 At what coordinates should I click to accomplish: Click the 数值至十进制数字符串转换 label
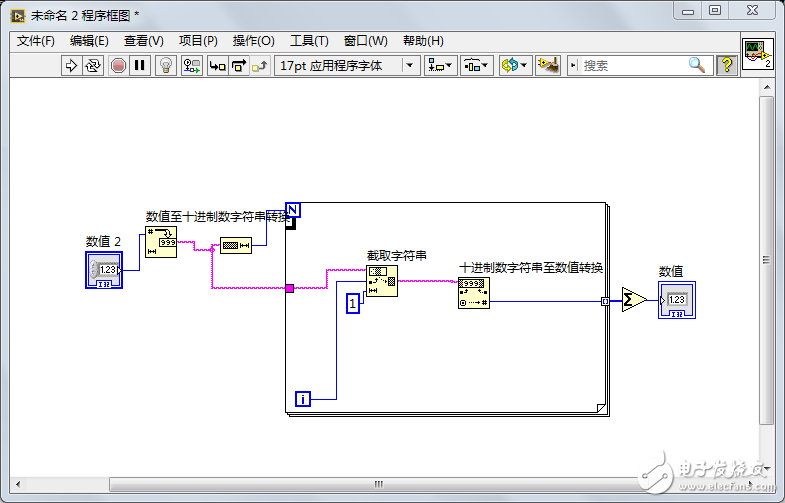218,217
